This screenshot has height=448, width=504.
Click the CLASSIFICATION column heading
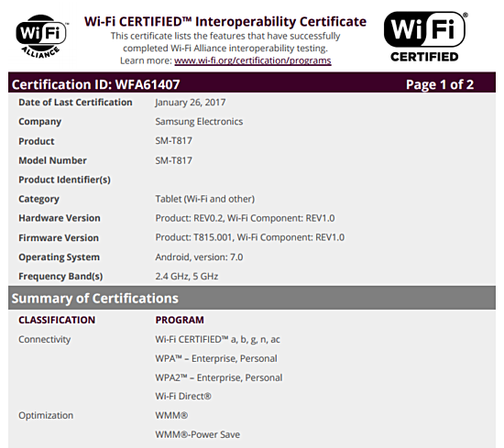click(x=57, y=320)
